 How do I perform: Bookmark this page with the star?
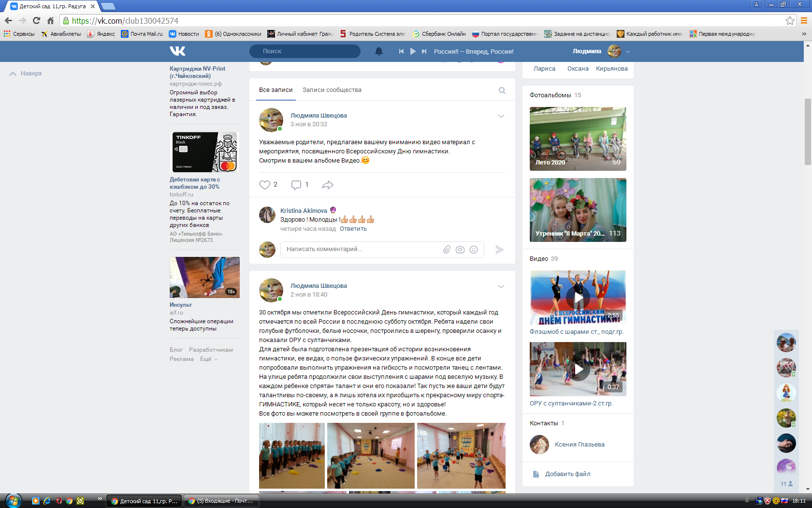790,21
